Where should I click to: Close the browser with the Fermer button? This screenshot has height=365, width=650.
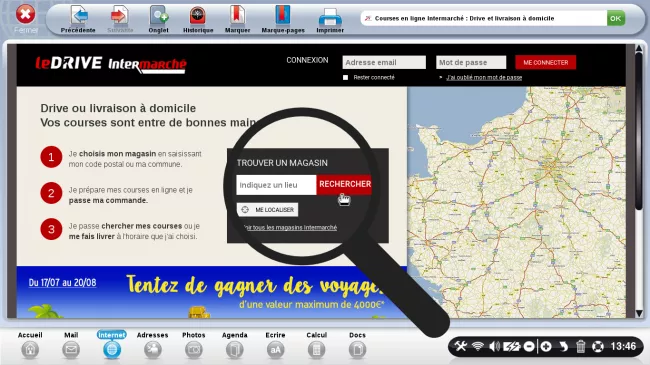click(26, 18)
